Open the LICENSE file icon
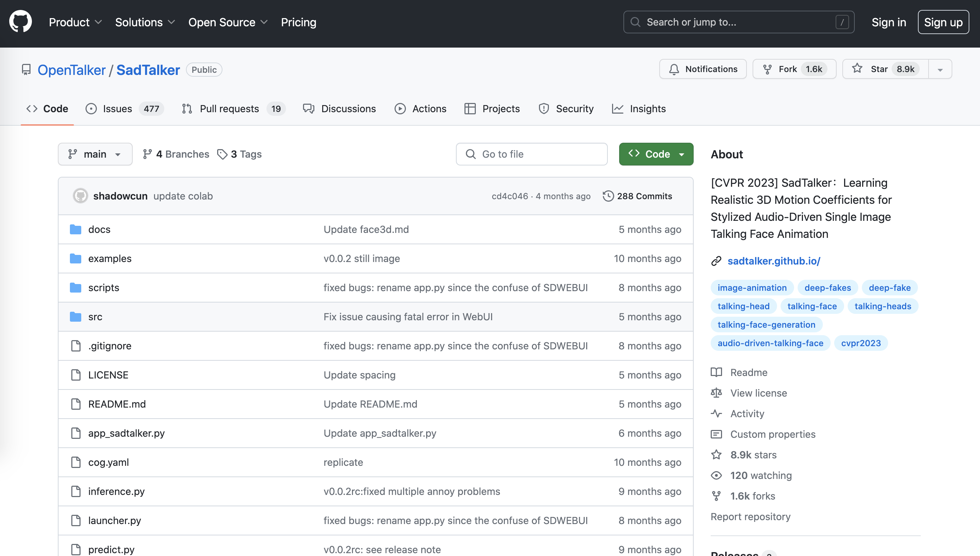Image resolution: width=980 pixels, height=556 pixels. click(76, 375)
